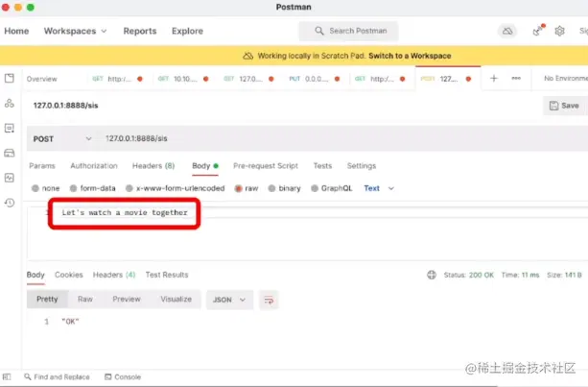This screenshot has height=387, width=588.
Task: Open the Pre-request Script tab
Action: tap(266, 166)
